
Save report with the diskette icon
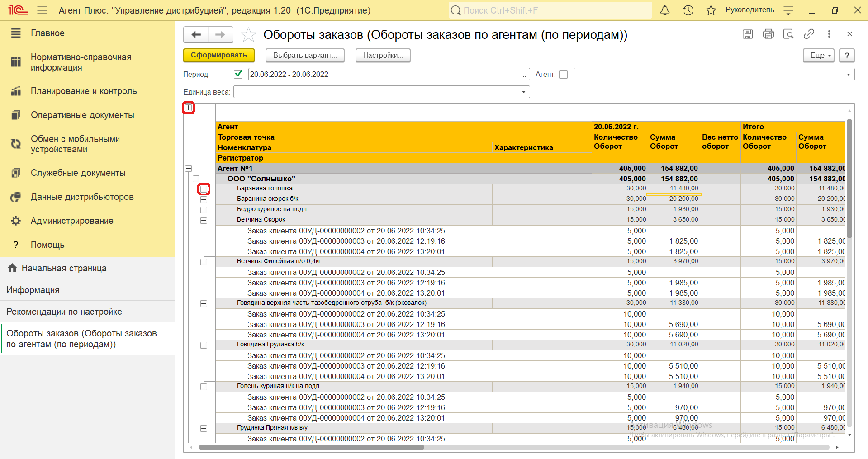pos(748,34)
